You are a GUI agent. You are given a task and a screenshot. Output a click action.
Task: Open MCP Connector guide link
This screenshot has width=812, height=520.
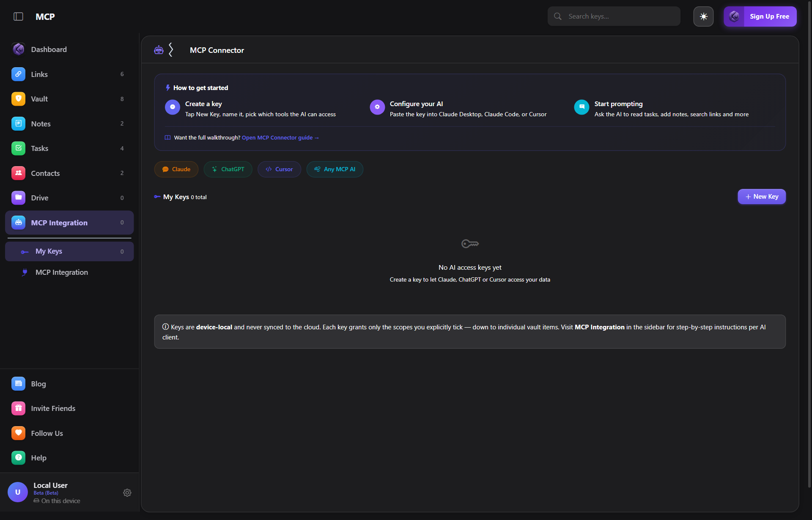(x=280, y=138)
